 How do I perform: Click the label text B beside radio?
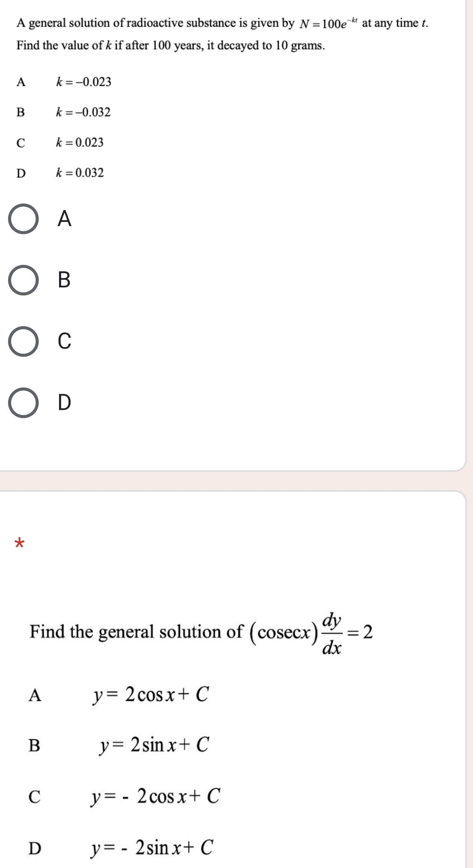64,280
